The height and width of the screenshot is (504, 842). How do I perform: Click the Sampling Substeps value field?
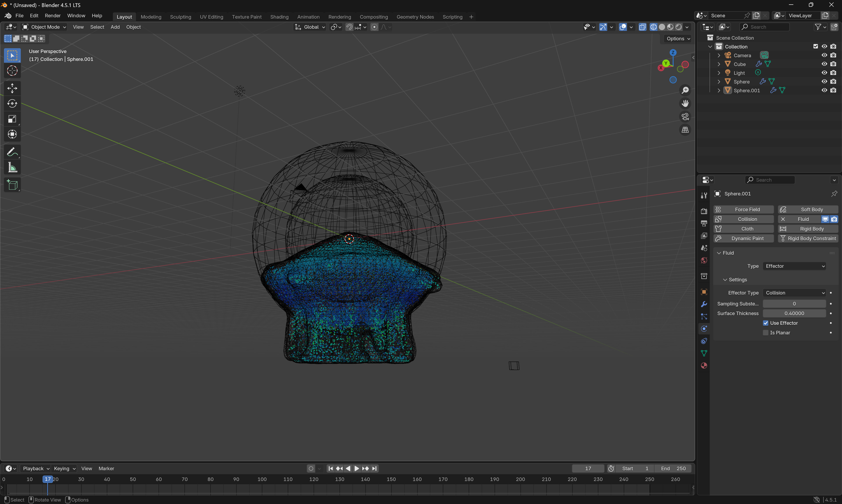pos(794,304)
